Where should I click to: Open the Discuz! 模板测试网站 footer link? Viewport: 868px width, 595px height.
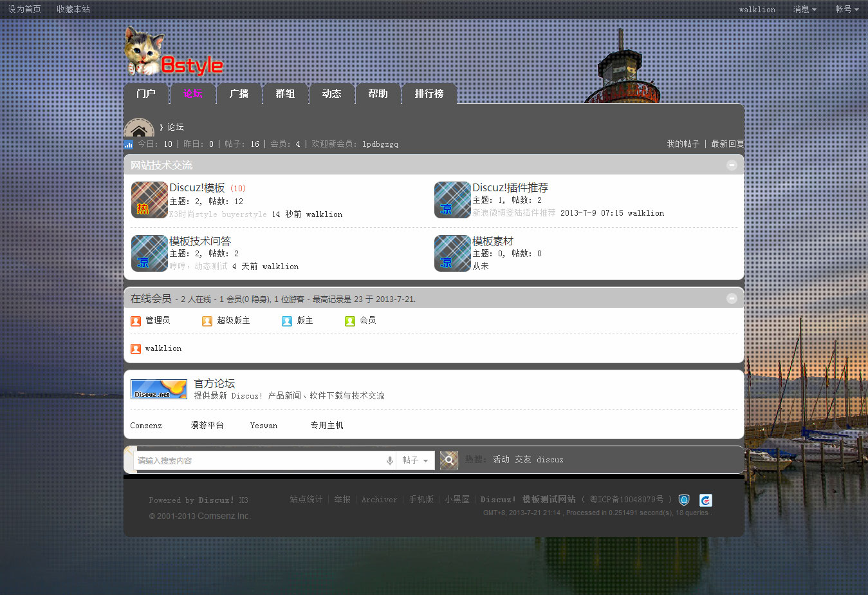tap(528, 500)
